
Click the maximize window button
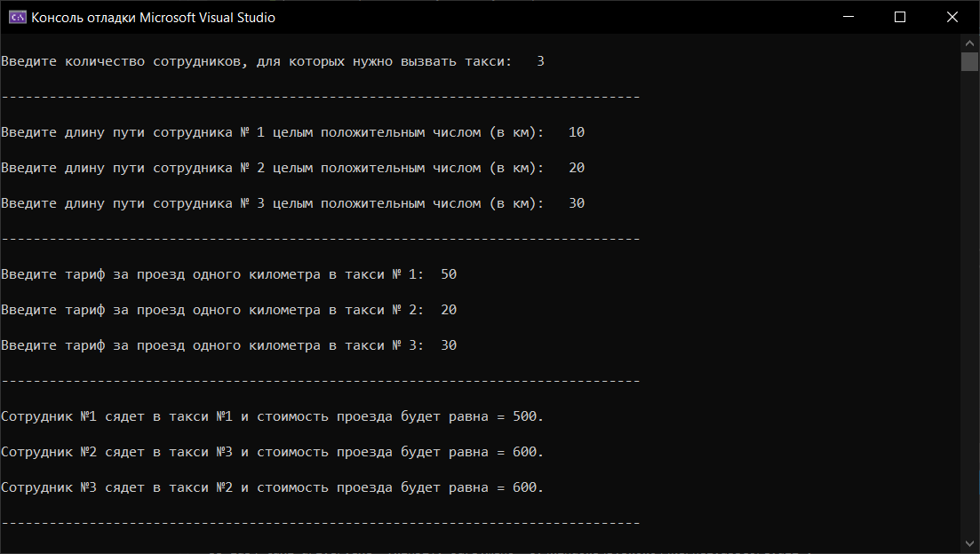point(899,16)
